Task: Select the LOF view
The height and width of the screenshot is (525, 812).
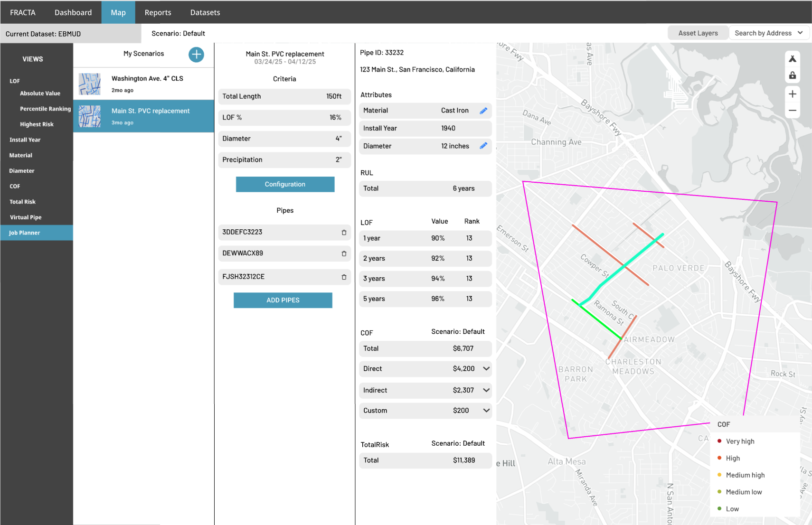Action: click(x=15, y=81)
